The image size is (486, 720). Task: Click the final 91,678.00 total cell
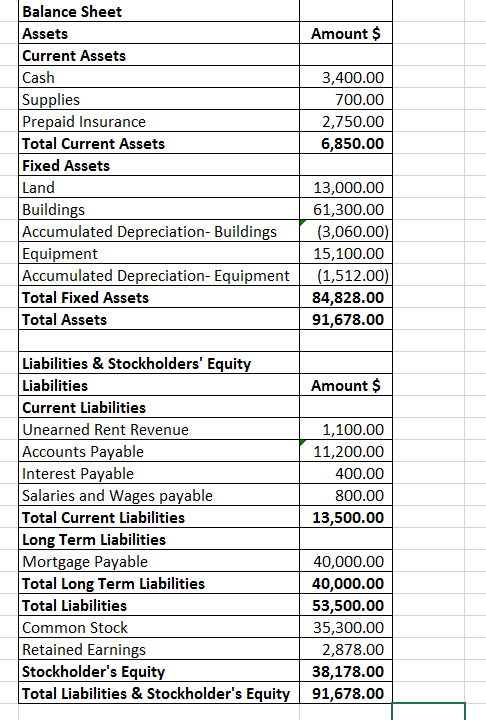(x=346, y=693)
